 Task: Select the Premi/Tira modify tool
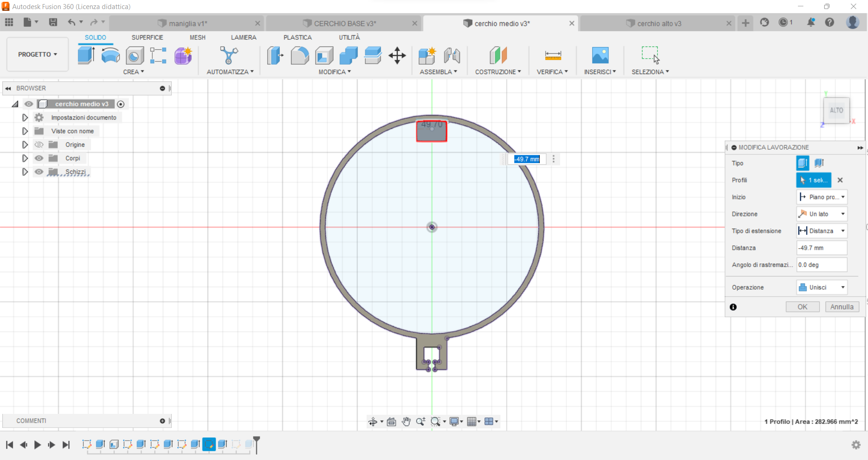(x=275, y=55)
